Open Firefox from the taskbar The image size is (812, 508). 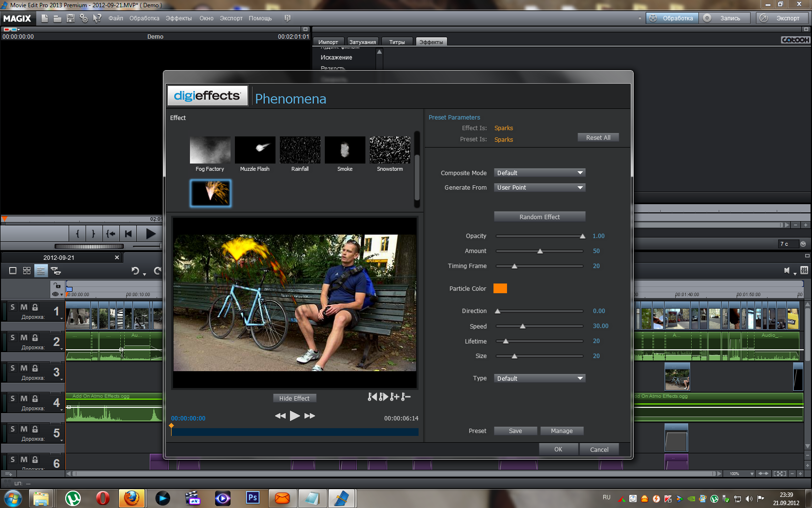tap(131, 498)
